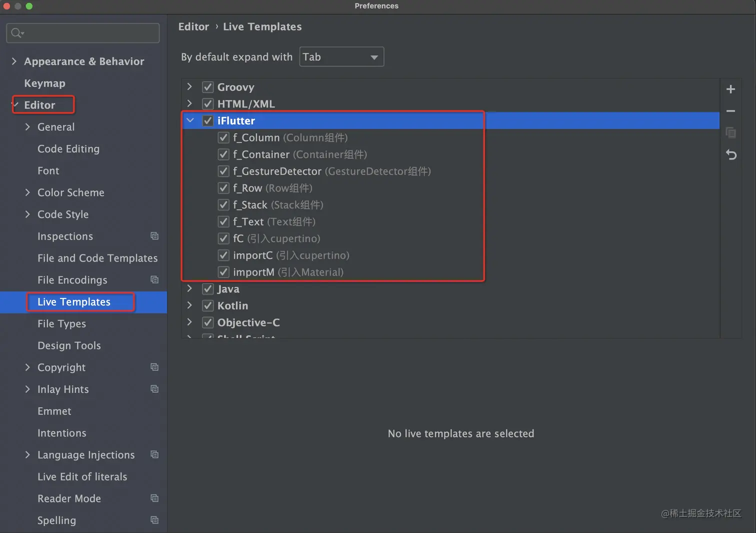Viewport: 756px width, 533px height.
Task: Disable the f_GestureDetector template checkbox
Action: (223, 171)
